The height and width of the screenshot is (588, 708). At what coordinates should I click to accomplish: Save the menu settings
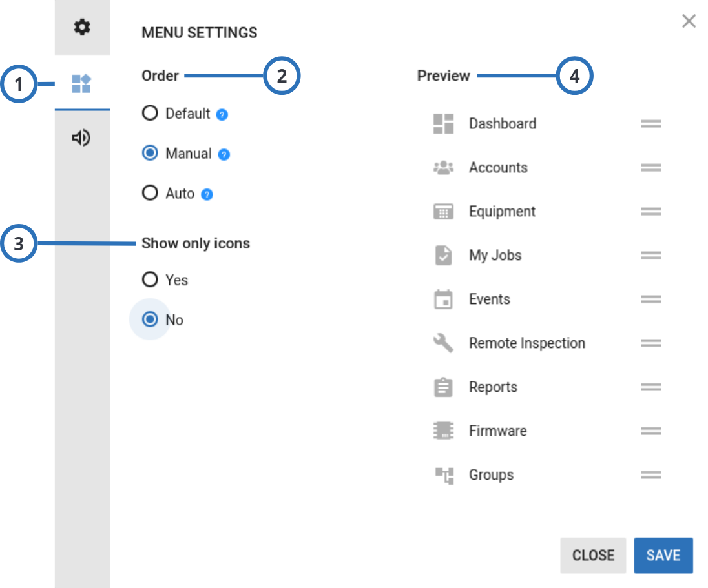pos(663,555)
